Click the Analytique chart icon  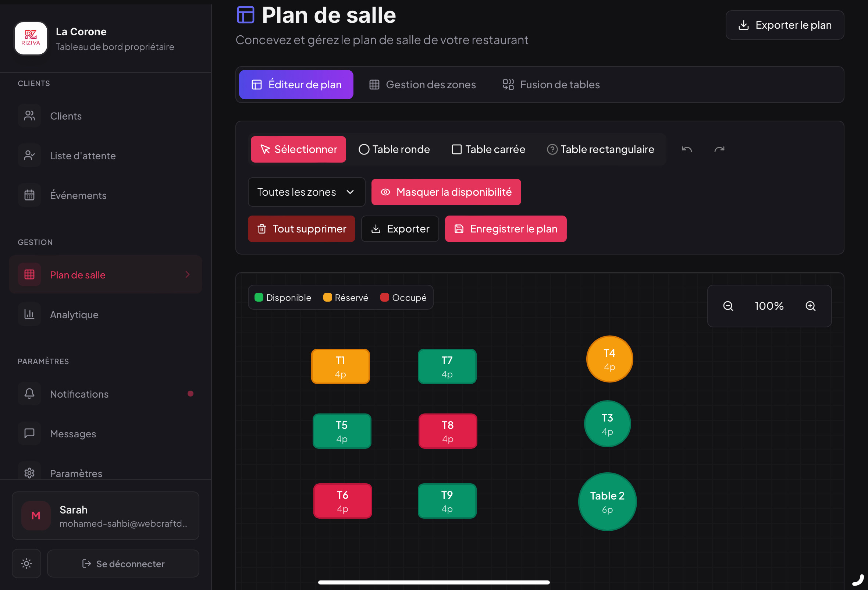29,314
